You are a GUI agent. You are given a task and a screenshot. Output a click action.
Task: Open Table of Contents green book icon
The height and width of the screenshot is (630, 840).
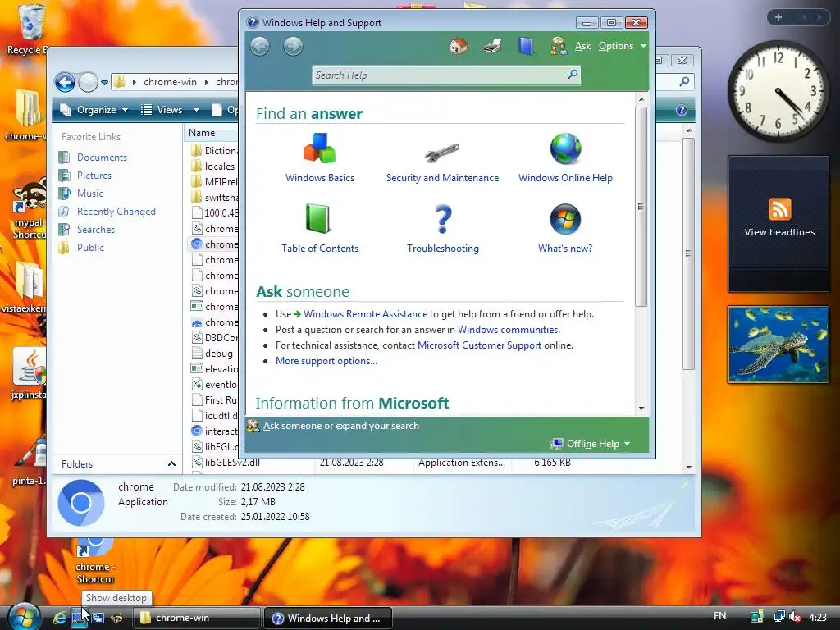317,218
